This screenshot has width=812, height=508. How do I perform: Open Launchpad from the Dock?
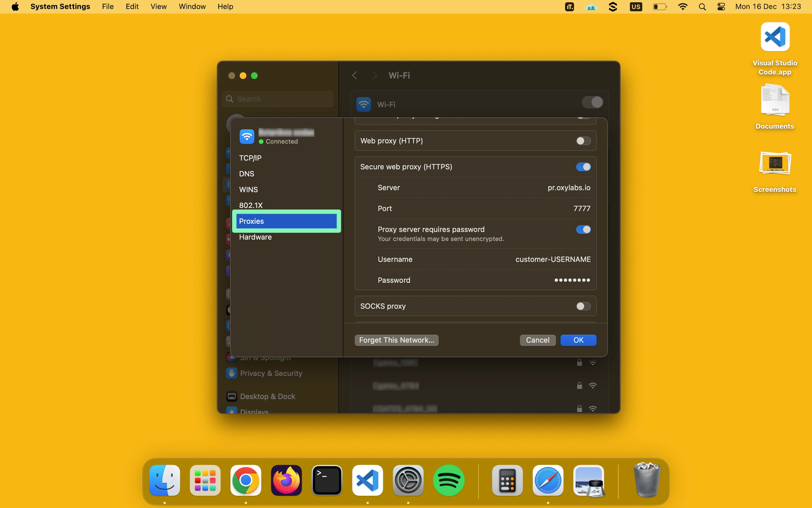coord(205,480)
